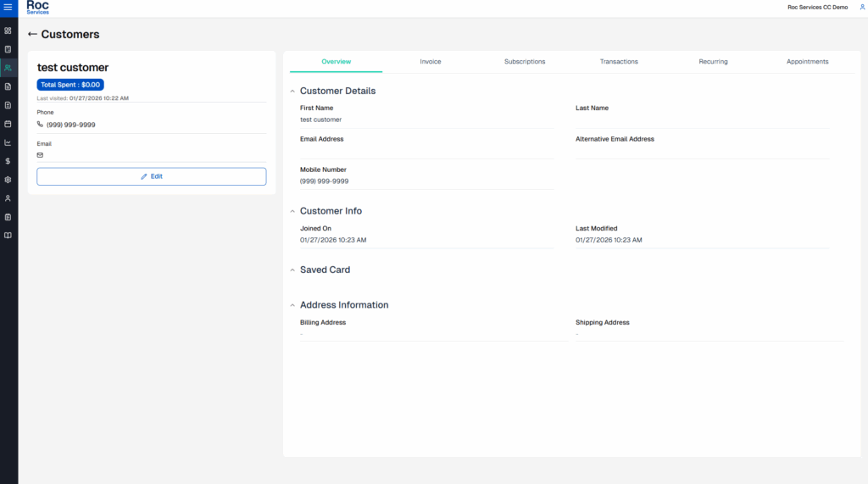Click the Edit button for test customer
The image size is (868, 484).
pos(152,176)
